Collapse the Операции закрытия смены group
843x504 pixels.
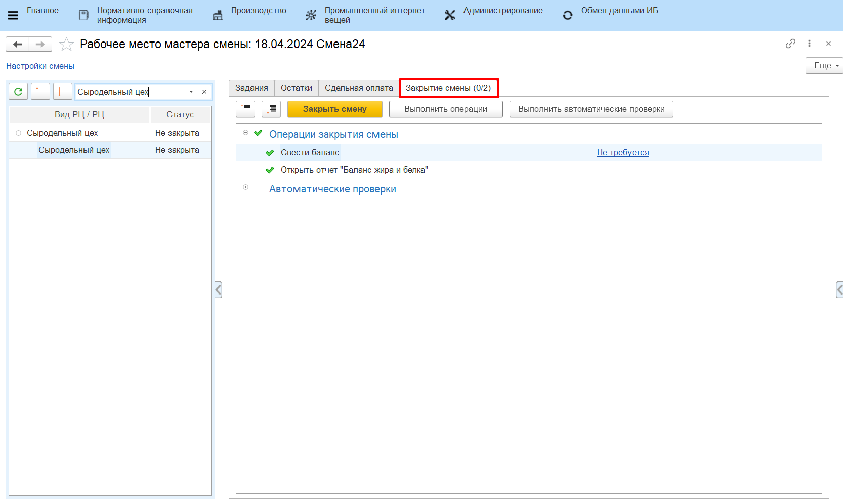(x=246, y=133)
